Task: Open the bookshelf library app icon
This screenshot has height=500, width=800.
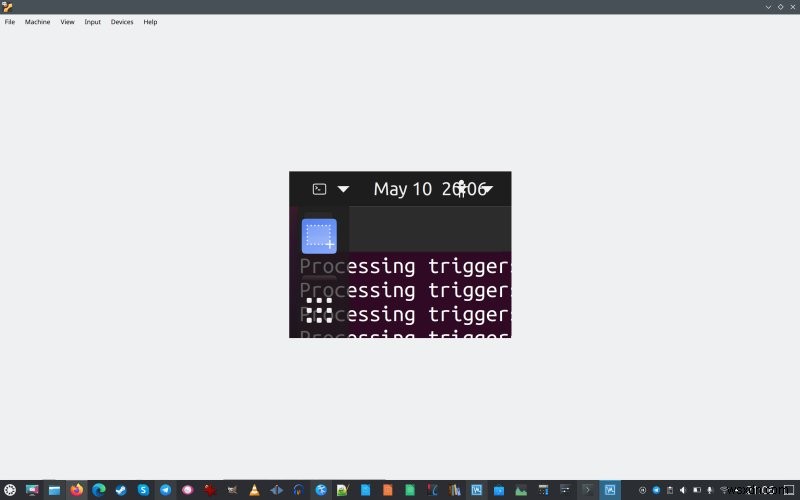Action: point(454,490)
